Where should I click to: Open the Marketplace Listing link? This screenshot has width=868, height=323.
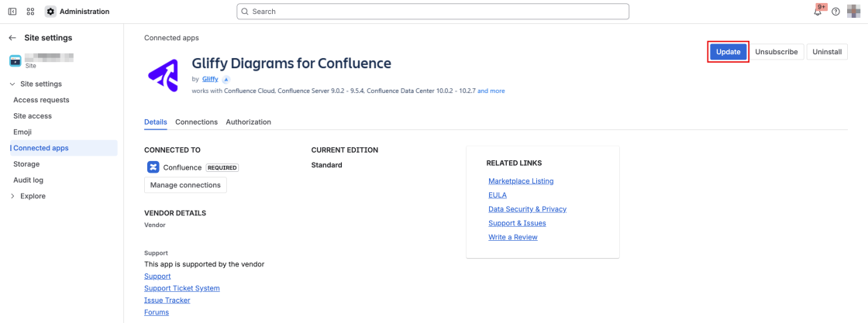point(521,180)
